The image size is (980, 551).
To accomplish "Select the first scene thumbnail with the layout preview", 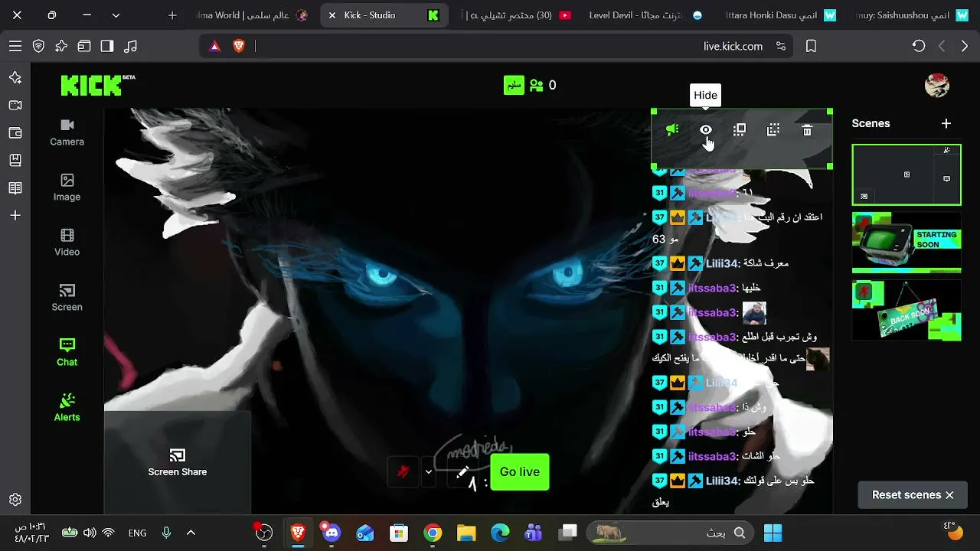I will pos(906,174).
